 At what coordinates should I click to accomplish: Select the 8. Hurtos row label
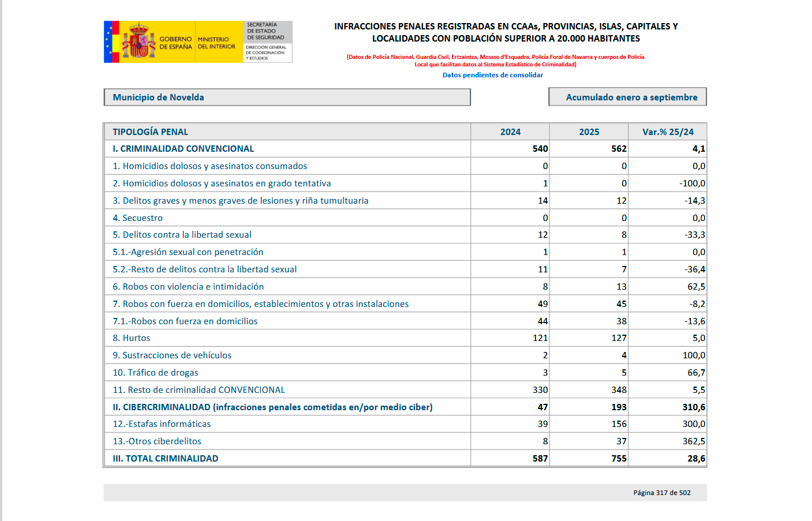(x=132, y=338)
